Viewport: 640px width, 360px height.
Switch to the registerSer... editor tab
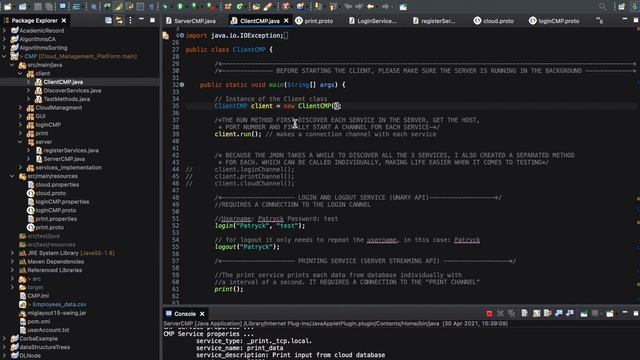pyautogui.click(x=434, y=21)
